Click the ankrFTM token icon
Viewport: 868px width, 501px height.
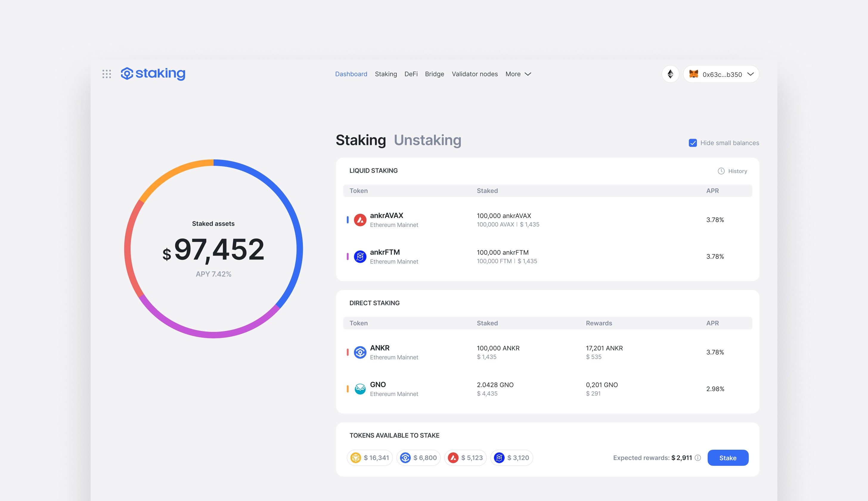(360, 257)
